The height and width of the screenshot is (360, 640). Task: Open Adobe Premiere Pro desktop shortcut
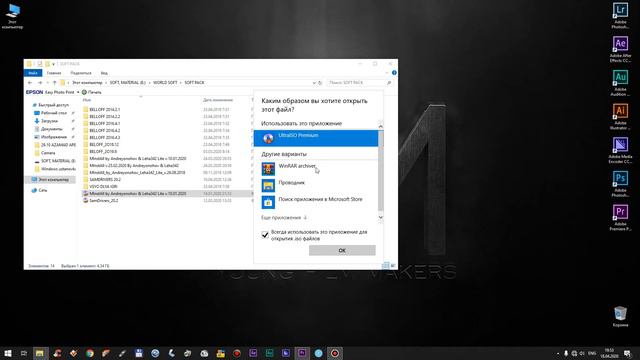coord(620,218)
